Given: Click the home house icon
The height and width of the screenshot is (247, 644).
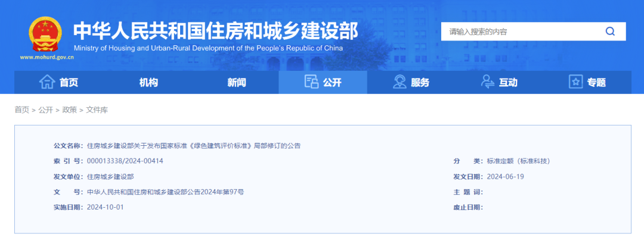Looking at the screenshot, I should click(x=47, y=82).
